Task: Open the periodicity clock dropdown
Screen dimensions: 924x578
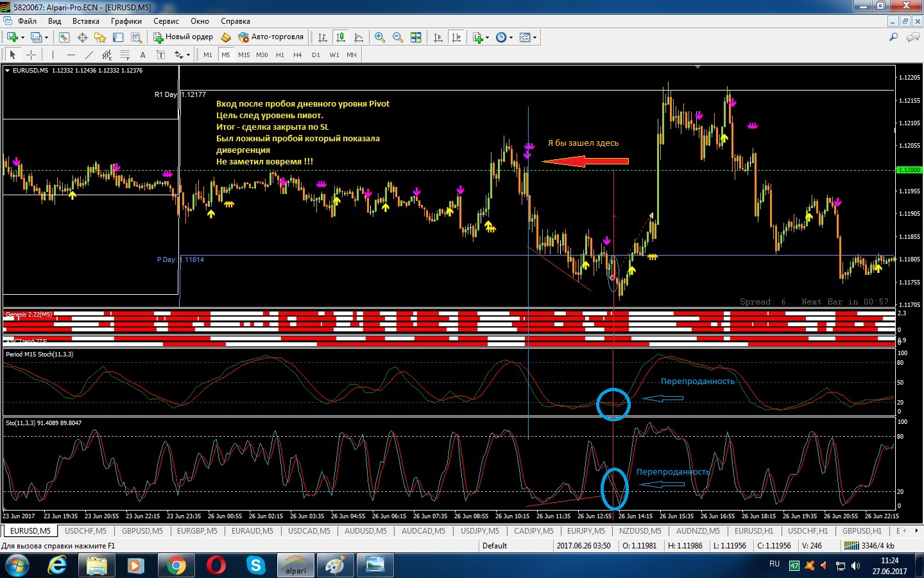Action: pyautogui.click(x=504, y=37)
